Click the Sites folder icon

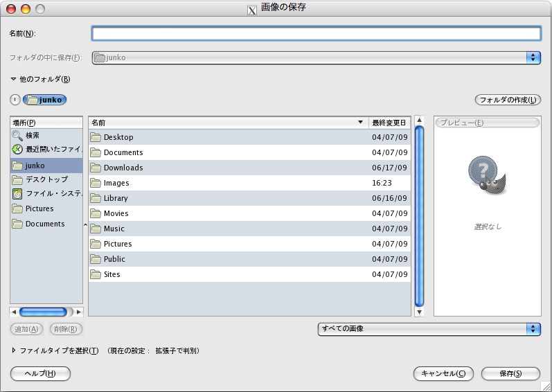coord(96,274)
